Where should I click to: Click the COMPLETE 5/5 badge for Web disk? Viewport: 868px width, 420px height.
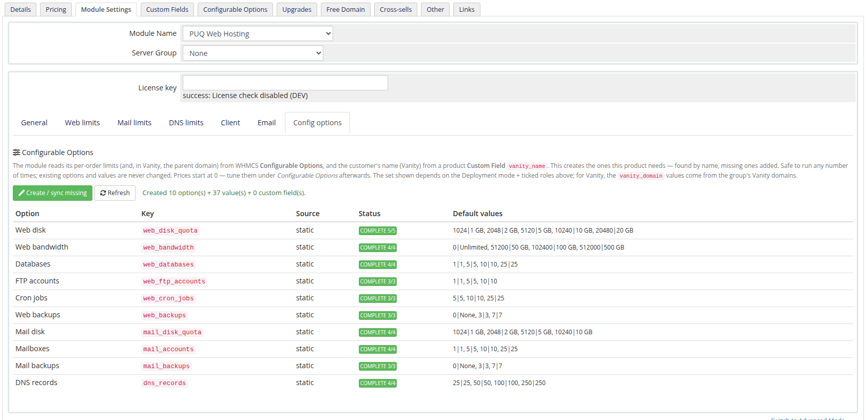(378, 231)
